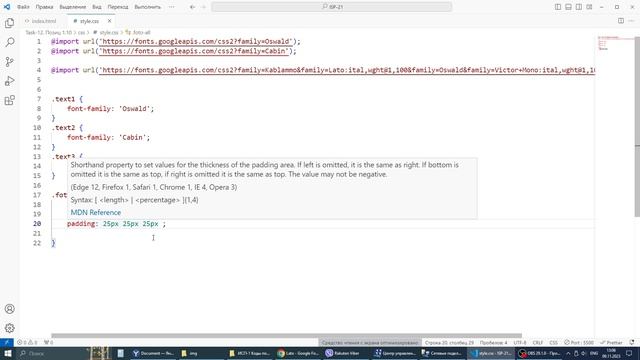Click the 'Cabin' value on line 11
Screen dimensions: 640x360
pyautogui.click(x=133, y=138)
